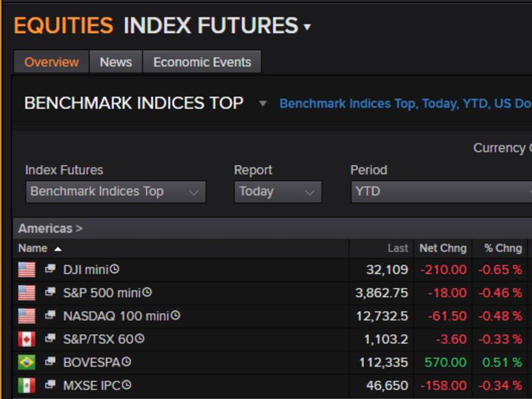The image size is (532, 399).
Task: Switch to the News tab
Action: pos(116,62)
